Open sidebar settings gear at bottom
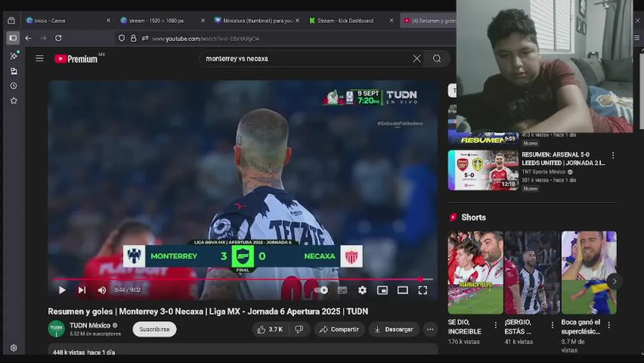 click(x=14, y=348)
